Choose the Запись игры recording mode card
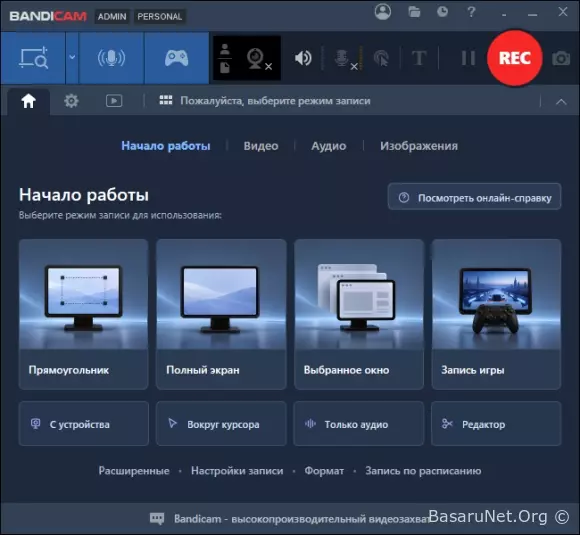This screenshot has height=535, width=580. coord(496,314)
